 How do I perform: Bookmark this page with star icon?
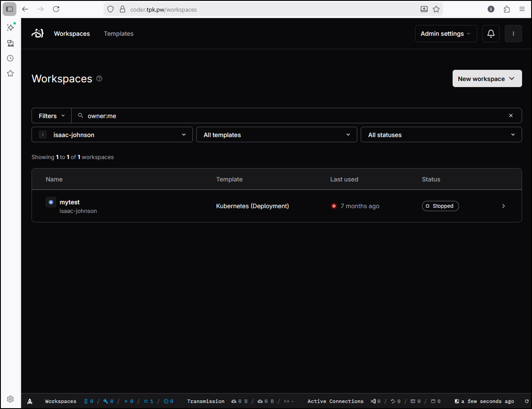436,9
